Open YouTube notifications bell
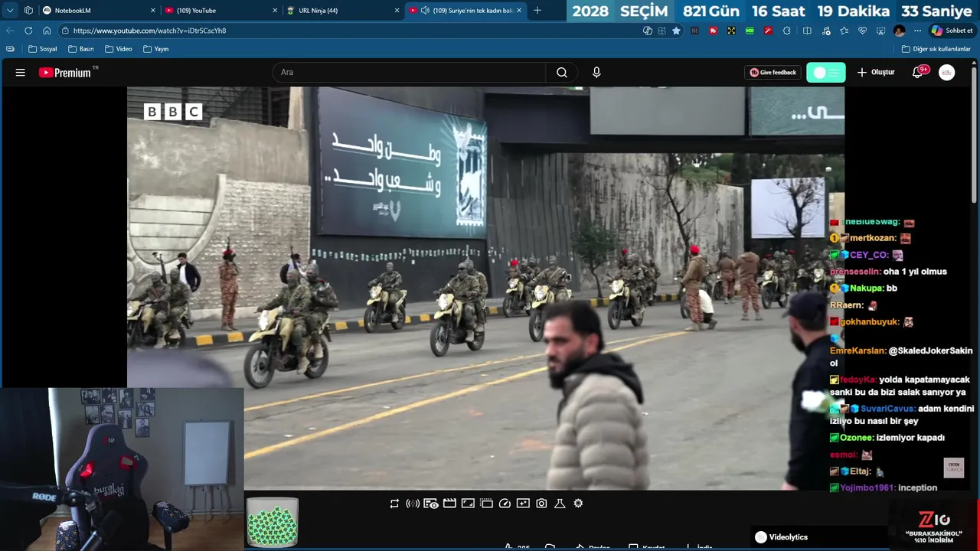The image size is (980, 551). pyautogui.click(x=917, y=73)
